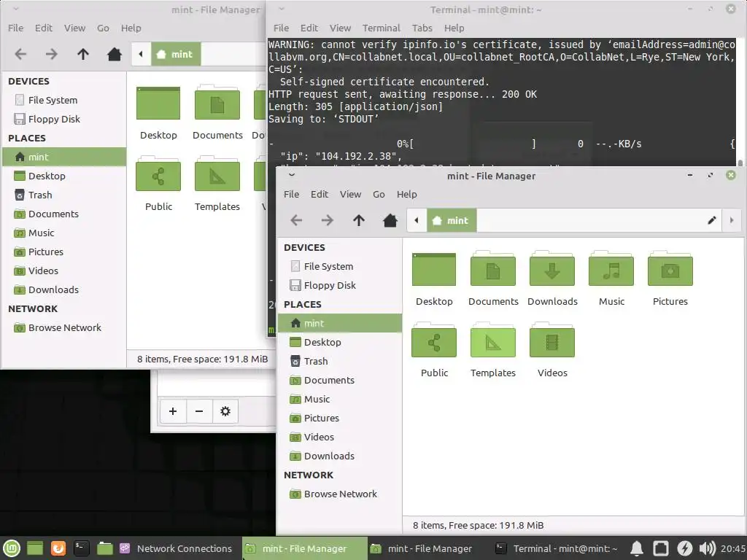Open Edit menu in rear File Manager
Screen dimensions: 747x560
[x=43, y=28]
